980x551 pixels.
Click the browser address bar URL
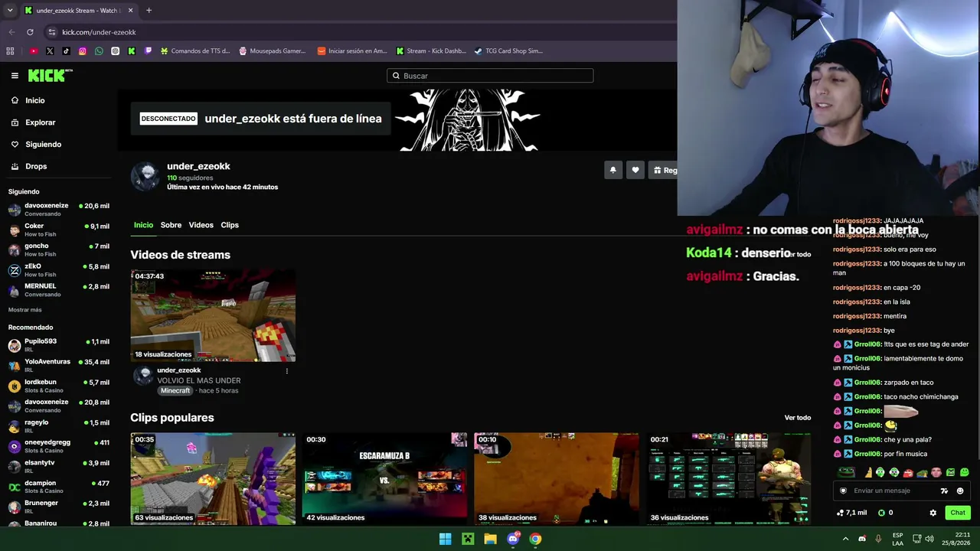99,32
